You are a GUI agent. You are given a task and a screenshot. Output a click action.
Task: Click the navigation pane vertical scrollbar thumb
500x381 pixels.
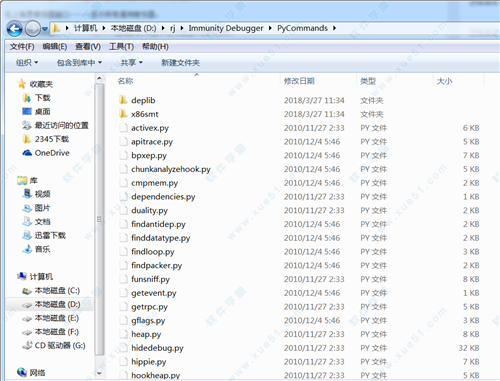coord(99,219)
